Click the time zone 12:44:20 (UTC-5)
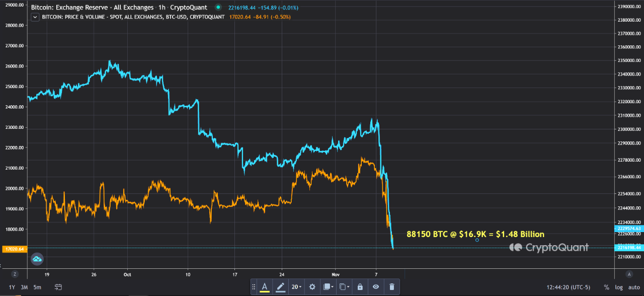Image resolution: width=644 pixels, height=296 pixels. pos(568,287)
